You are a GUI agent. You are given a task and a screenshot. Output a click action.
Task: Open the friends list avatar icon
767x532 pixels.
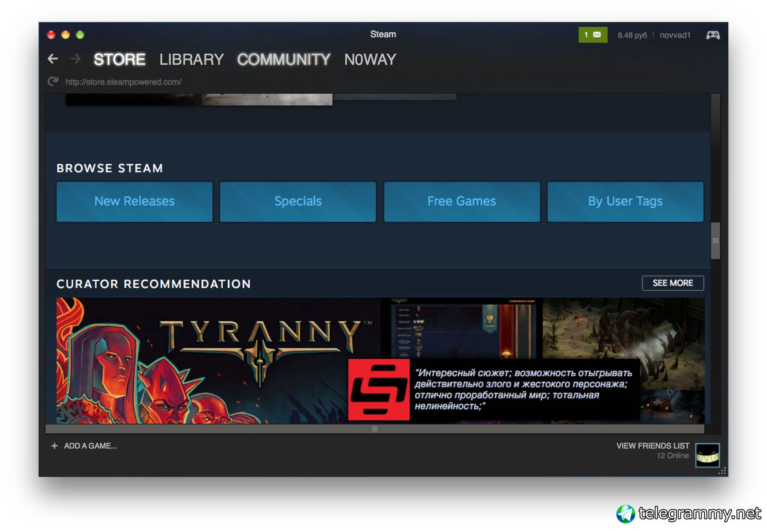pyautogui.click(x=707, y=455)
